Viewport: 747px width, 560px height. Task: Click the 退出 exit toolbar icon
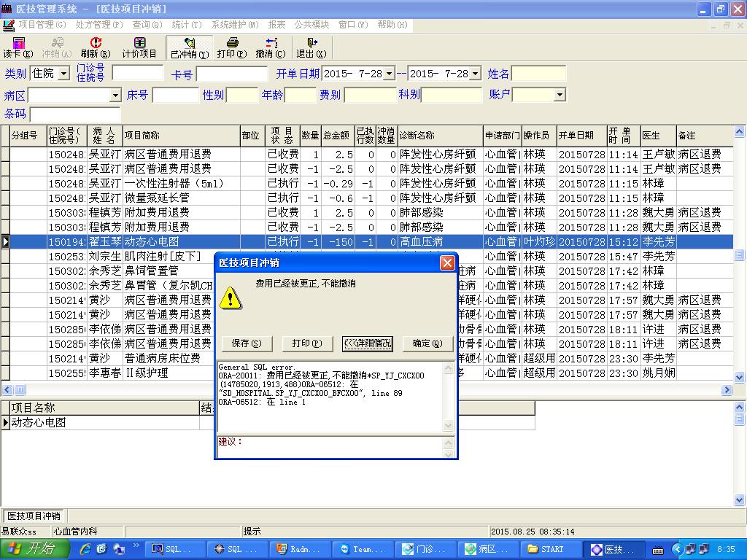311,47
